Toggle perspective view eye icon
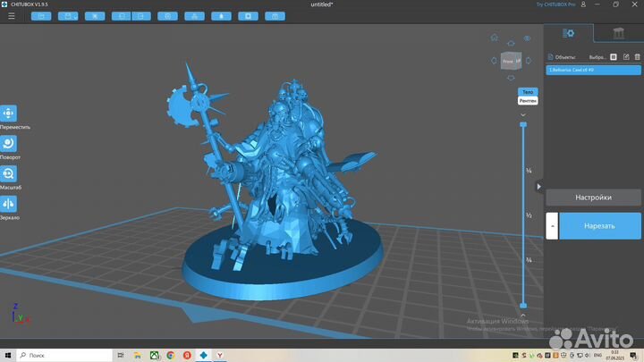 coord(527,38)
